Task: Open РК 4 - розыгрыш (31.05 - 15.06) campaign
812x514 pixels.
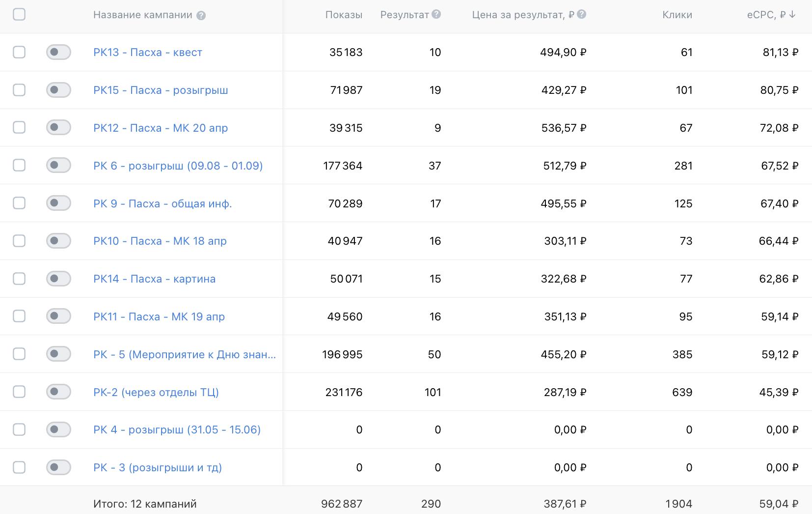Action: 177,429
